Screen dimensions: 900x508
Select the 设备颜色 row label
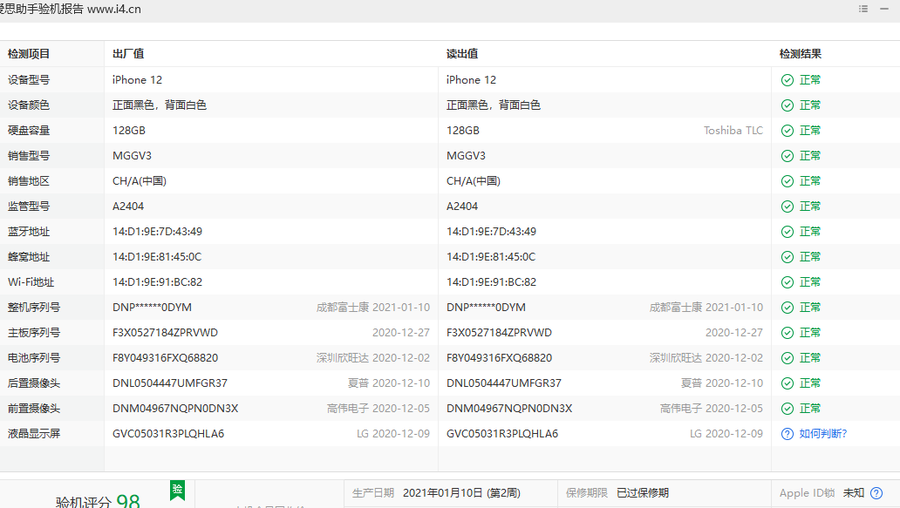[x=29, y=106]
